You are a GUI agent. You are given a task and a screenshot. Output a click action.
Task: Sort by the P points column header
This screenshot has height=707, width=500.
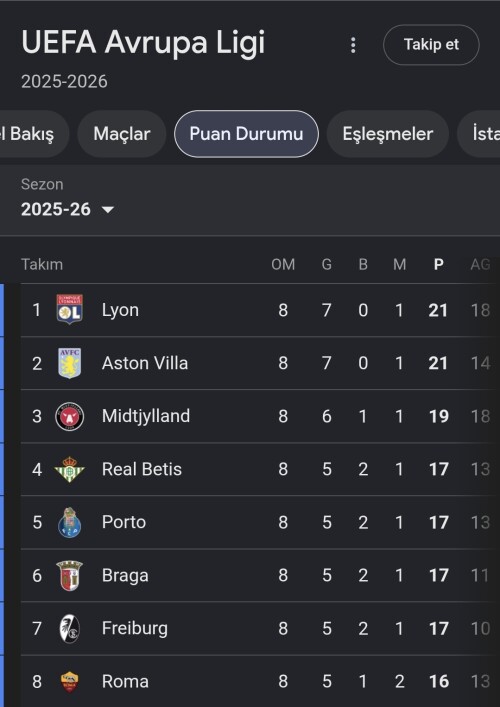[x=438, y=264]
